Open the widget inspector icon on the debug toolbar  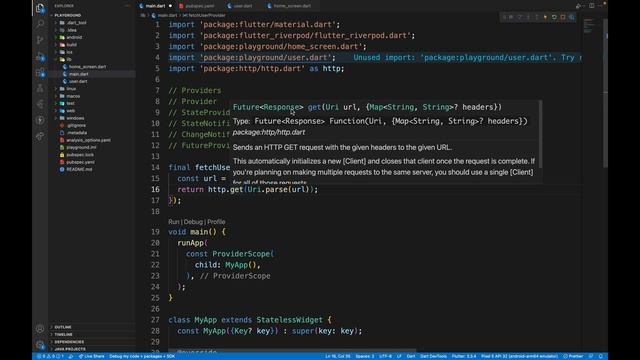coord(572,17)
